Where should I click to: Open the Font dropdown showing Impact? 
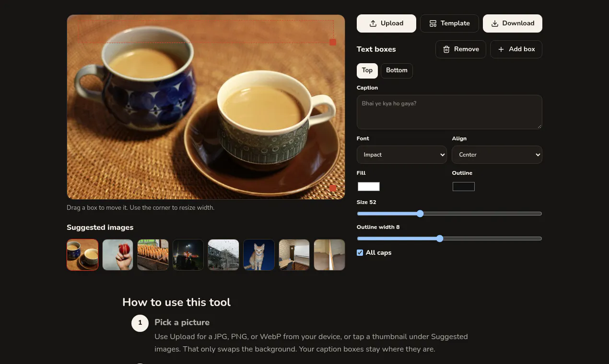(x=402, y=155)
